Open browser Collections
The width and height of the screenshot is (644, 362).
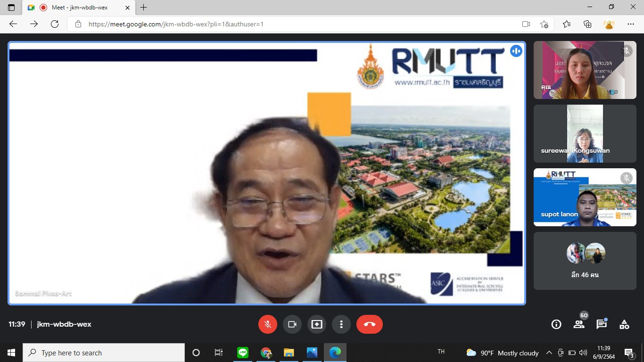(x=587, y=24)
